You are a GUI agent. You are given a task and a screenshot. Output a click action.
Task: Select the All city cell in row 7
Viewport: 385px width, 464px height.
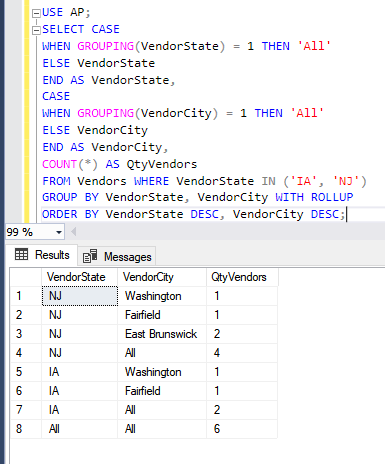tap(162, 410)
